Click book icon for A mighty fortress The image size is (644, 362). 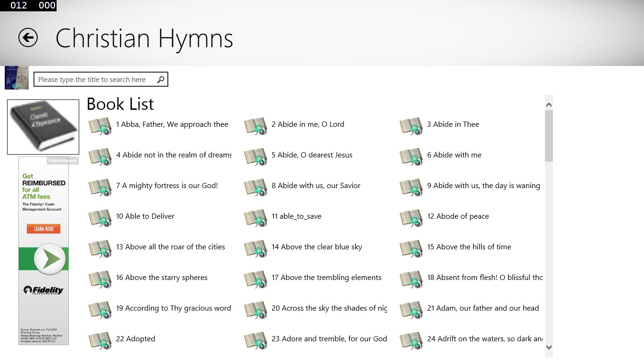coord(100,188)
